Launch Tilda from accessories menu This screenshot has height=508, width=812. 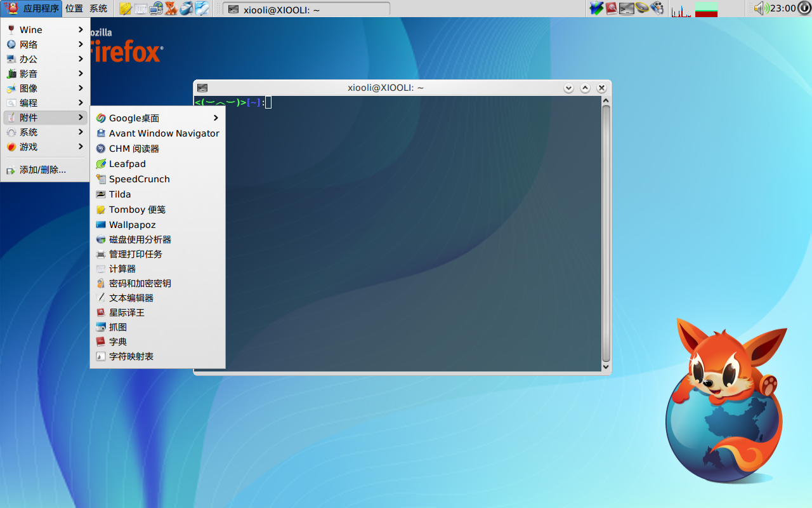(x=158, y=194)
